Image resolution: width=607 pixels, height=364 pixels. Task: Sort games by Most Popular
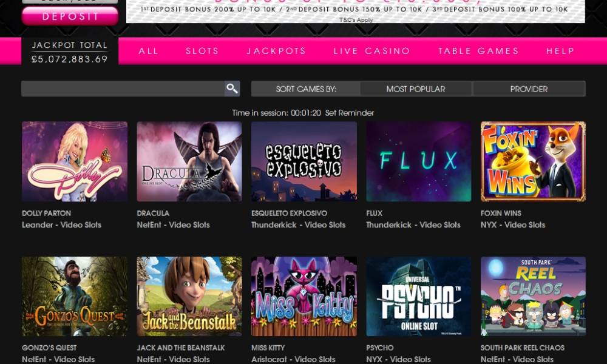click(416, 89)
